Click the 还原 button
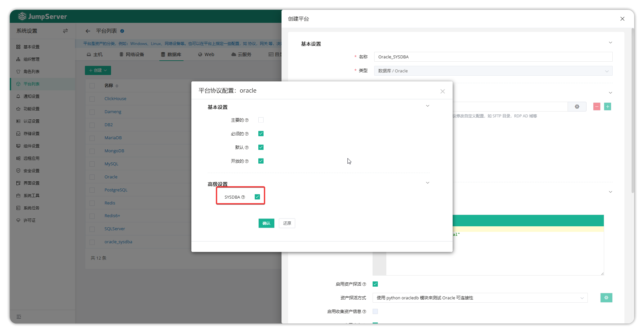Screen dimensions: 644x330 pos(287,223)
